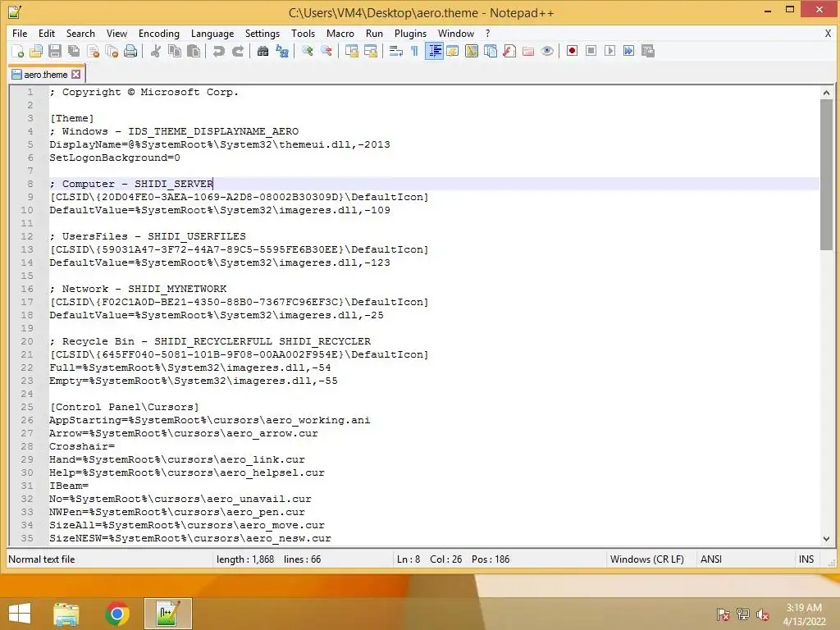
Task: Print the document using the printer icon
Action: 130,51
